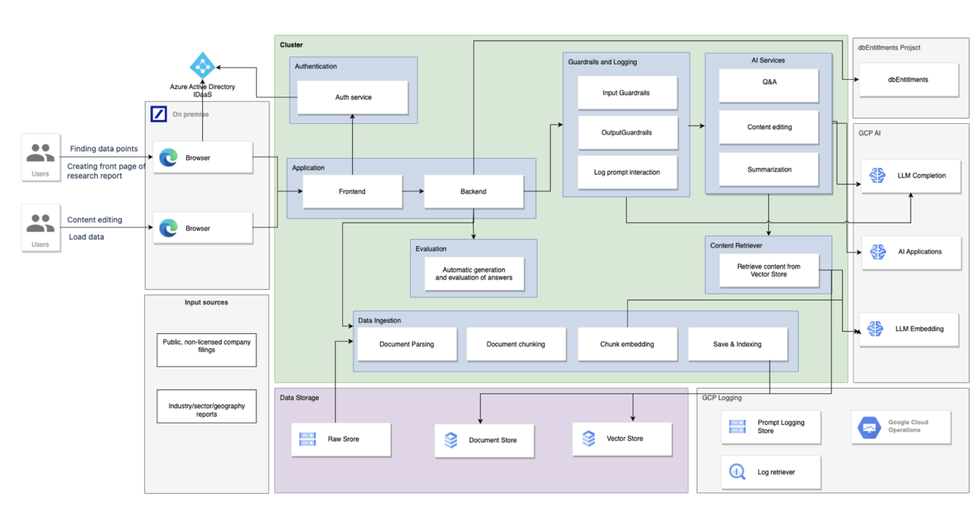The image size is (980, 508).
Task: Click the Finding data points text
Action: 104,148
